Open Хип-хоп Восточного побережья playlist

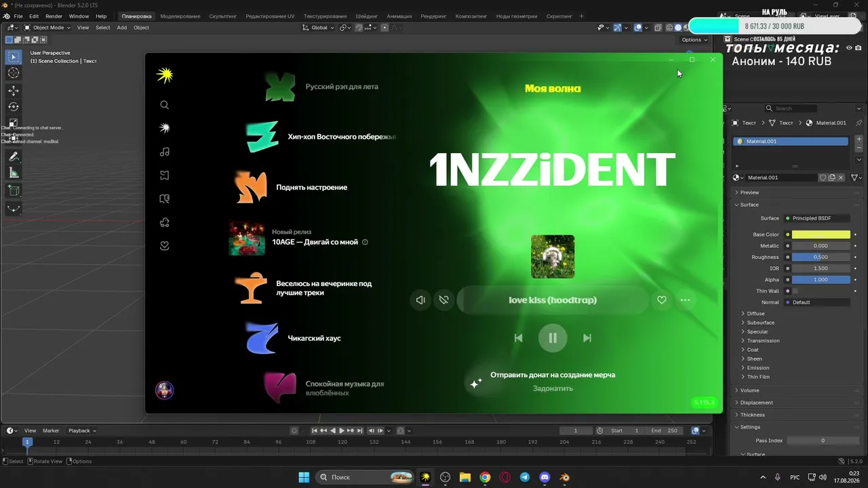coord(321,136)
